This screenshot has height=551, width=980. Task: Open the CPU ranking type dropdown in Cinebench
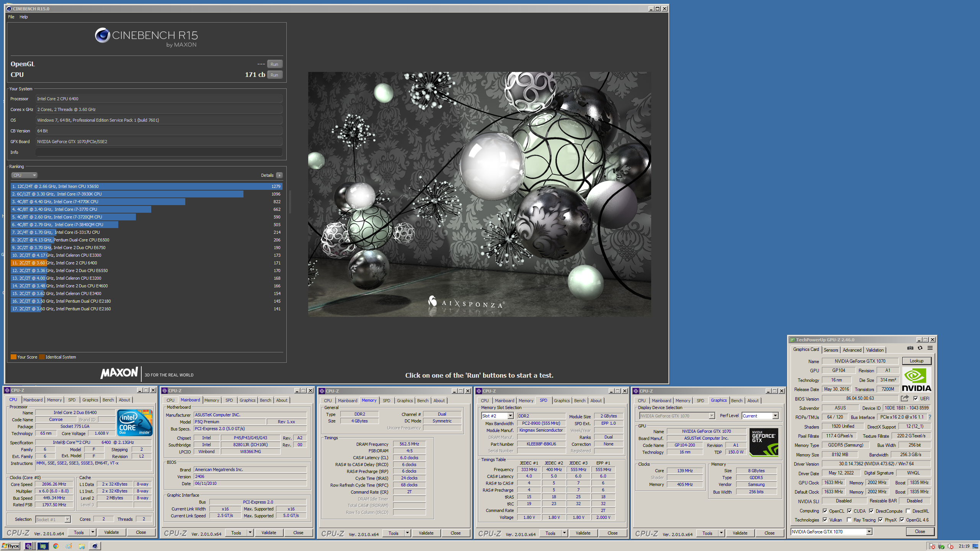pos(24,175)
